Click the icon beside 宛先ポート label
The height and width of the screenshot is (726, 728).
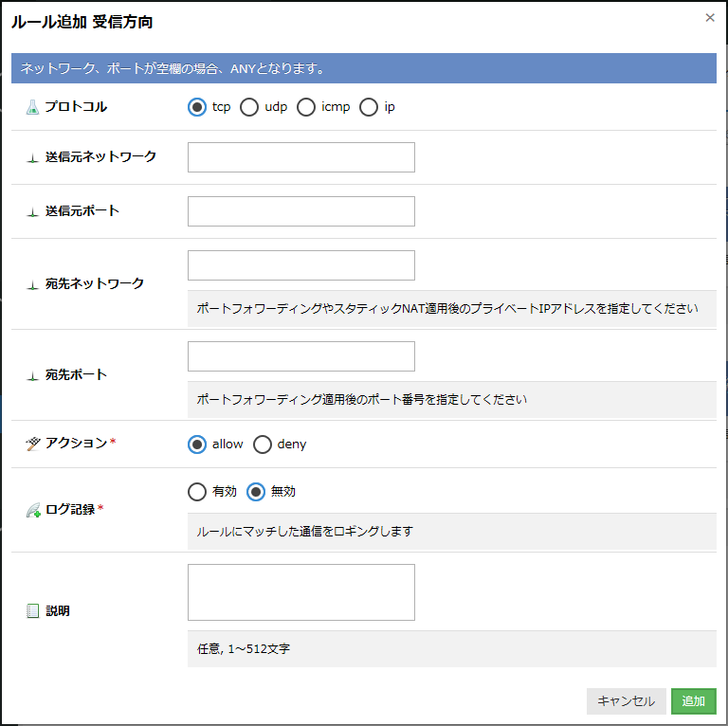[33, 375]
